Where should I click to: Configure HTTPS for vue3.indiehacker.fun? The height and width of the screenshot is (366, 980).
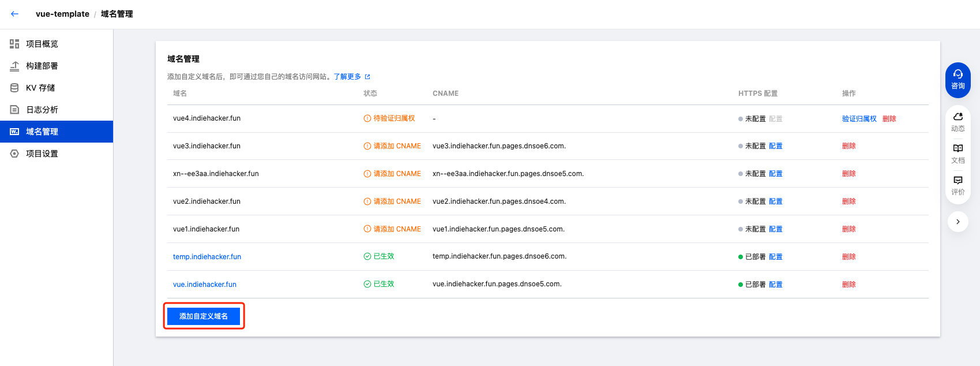775,146
